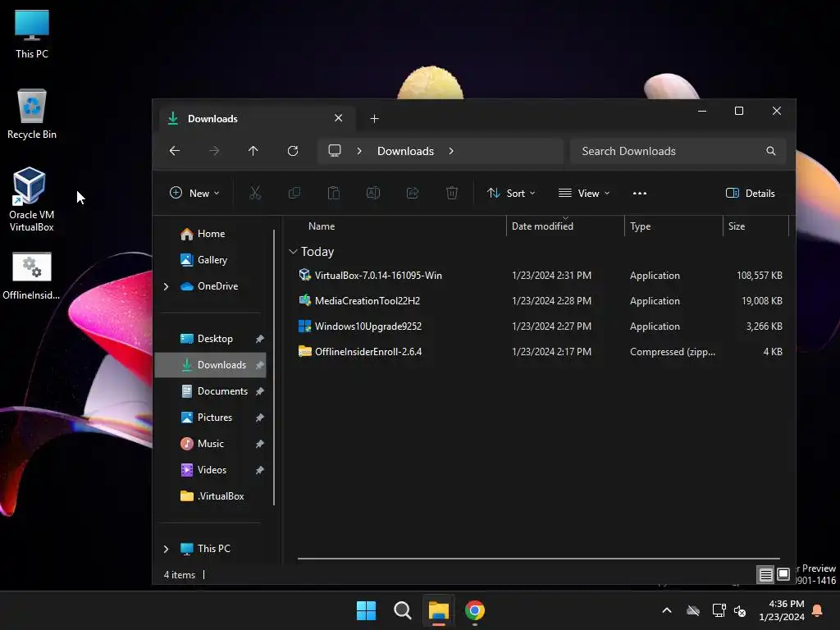The width and height of the screenshot is (840, 630).
Task: Unpin Desktop via its pin icon
Action: pyautogui.click(x=260, y=339)
